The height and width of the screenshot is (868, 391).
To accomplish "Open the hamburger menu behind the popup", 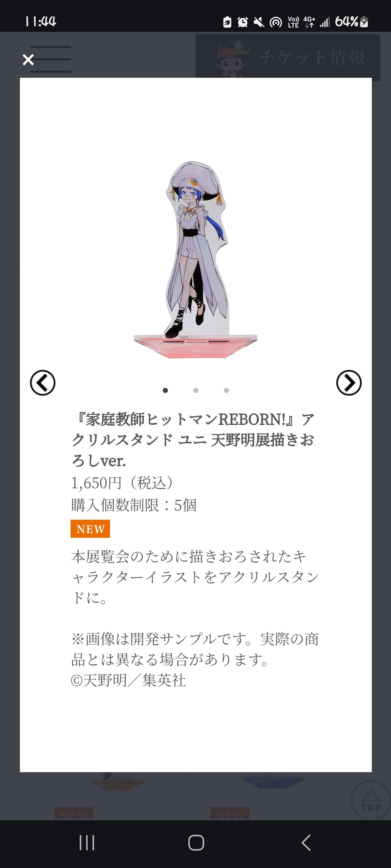I will click(51, 59).
